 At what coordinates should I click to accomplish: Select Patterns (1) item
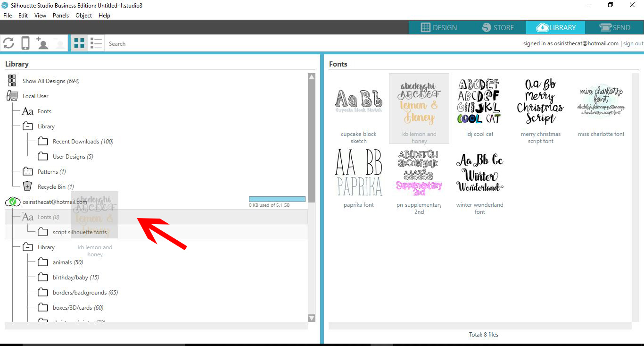(x=52, y=172)
